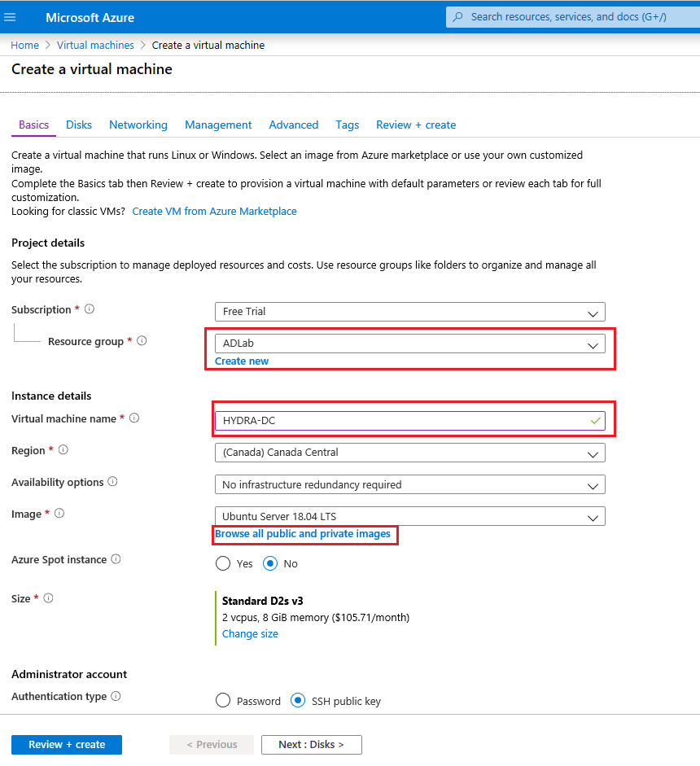
Task: Expand the Image selection dropdown
Action: pos(409,516)
